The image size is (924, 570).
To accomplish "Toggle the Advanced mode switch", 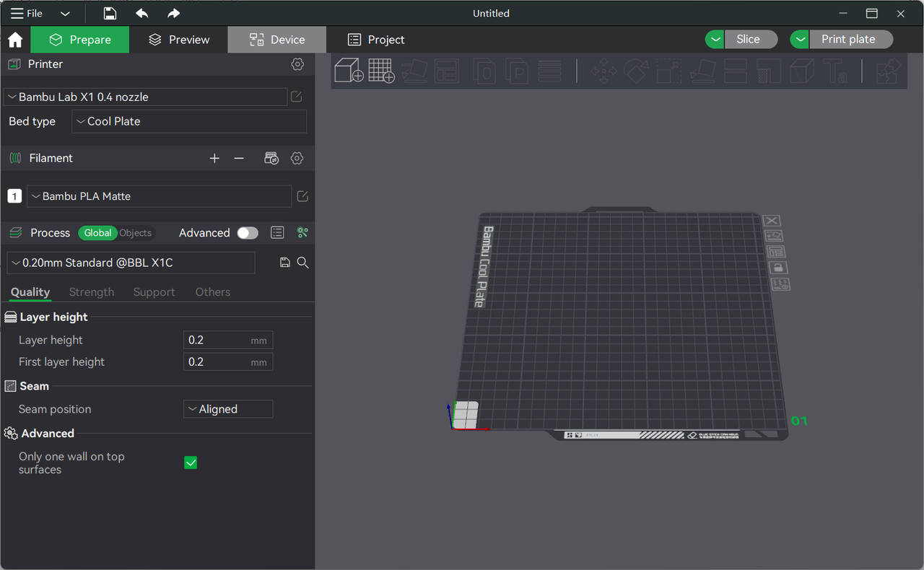I will (x=248, y=233).
